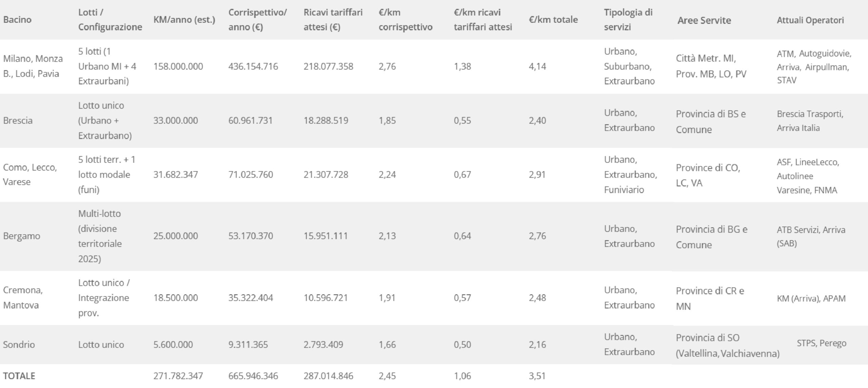The height and width of the screenshot is (388, 868).
Task: Select the Attuali Operatori header
Action: 810,20
